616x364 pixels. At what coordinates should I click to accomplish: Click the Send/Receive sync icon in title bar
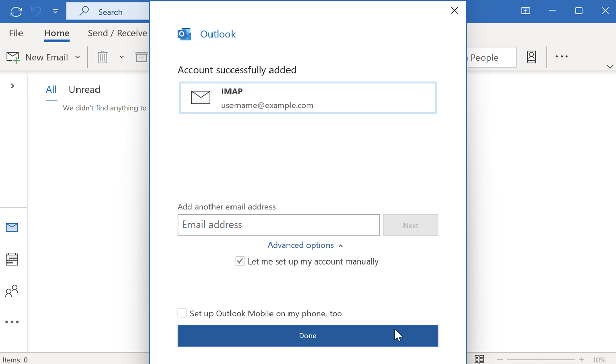pyautogui.click(x=16, y=11)
